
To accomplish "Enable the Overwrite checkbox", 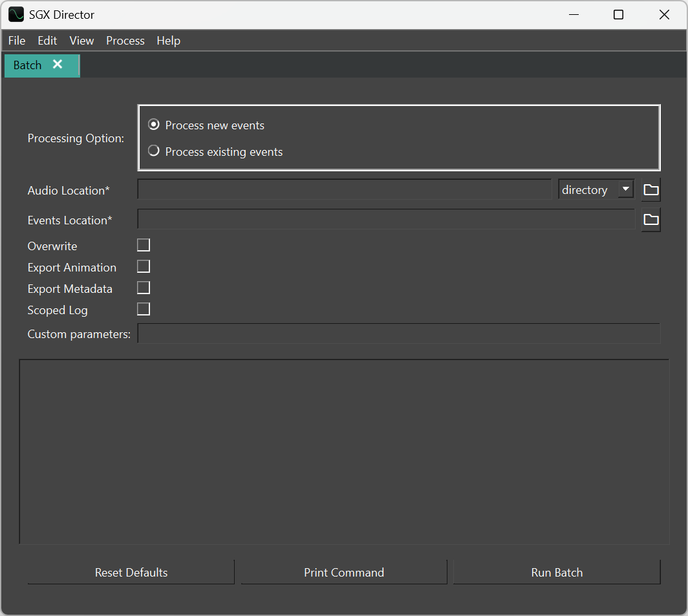I will 144,245.
